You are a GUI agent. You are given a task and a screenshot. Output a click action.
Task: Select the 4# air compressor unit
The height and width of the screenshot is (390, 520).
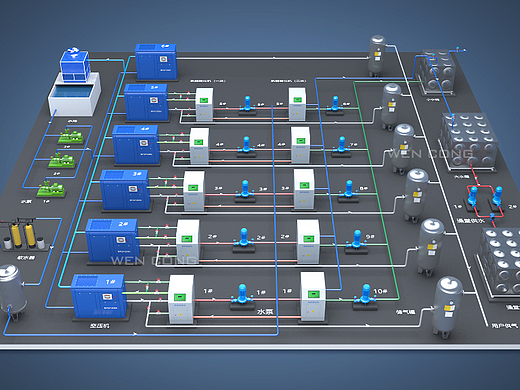136,144
